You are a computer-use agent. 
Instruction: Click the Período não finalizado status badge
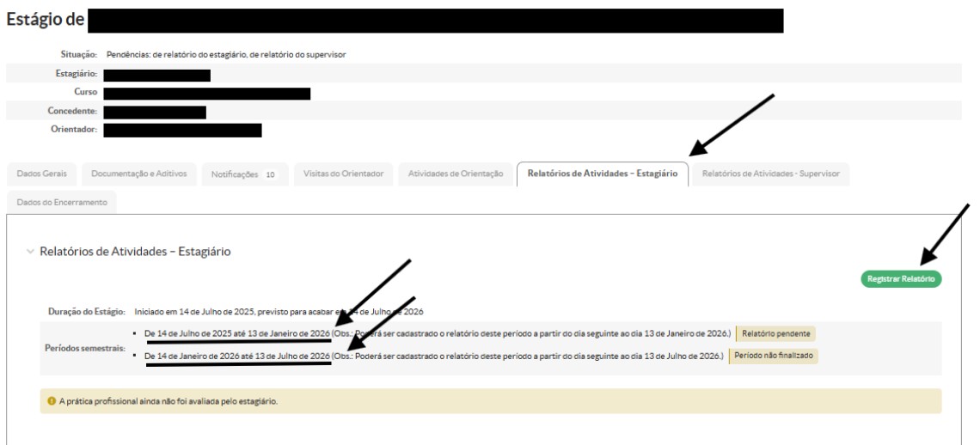[773, 356]
